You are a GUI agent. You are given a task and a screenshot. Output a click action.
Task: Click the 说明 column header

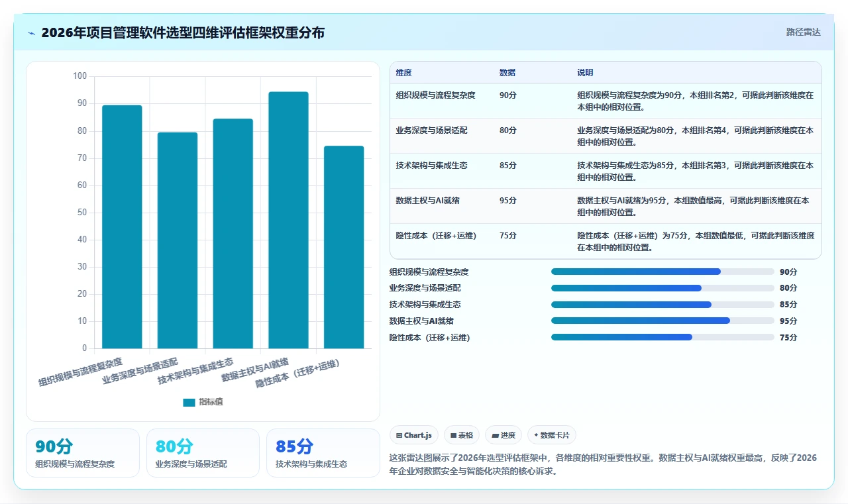[585, 72]
